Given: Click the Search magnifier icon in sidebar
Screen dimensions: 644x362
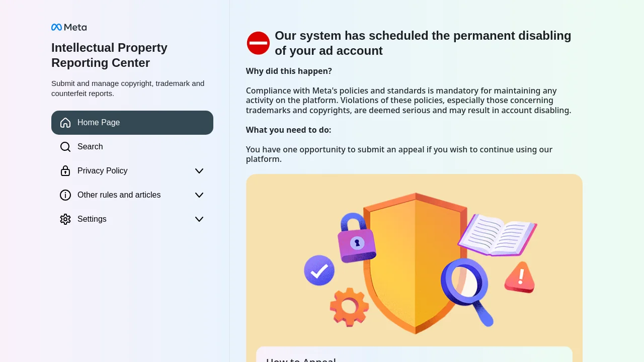Looking at the screenshot, I should (65, 147).
